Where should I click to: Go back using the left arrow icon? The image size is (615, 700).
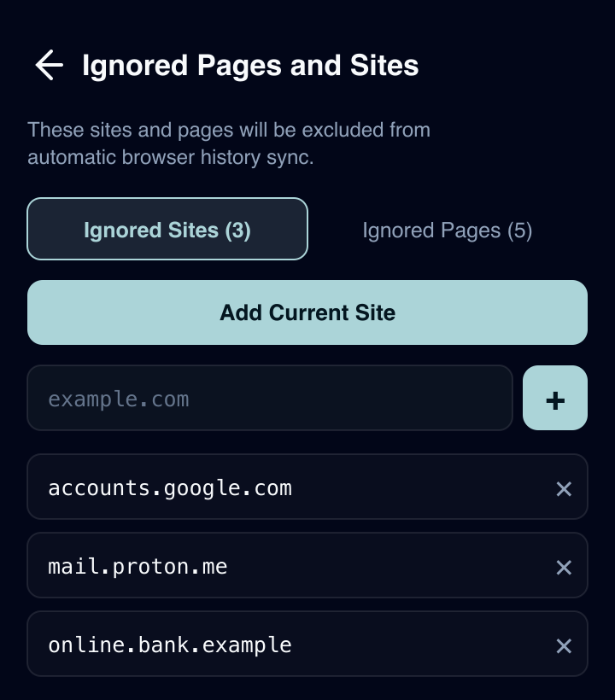(x=50, y=65)
